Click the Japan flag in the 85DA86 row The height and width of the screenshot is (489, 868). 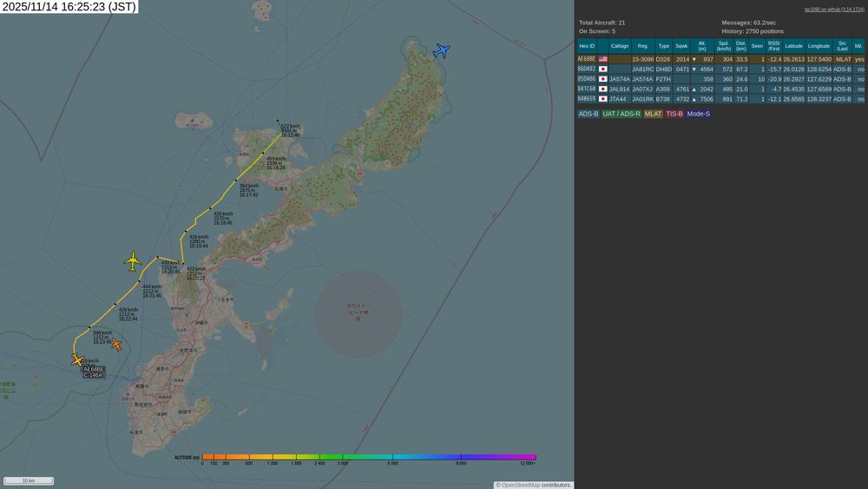pyautogui.click(x=603, y=79)
